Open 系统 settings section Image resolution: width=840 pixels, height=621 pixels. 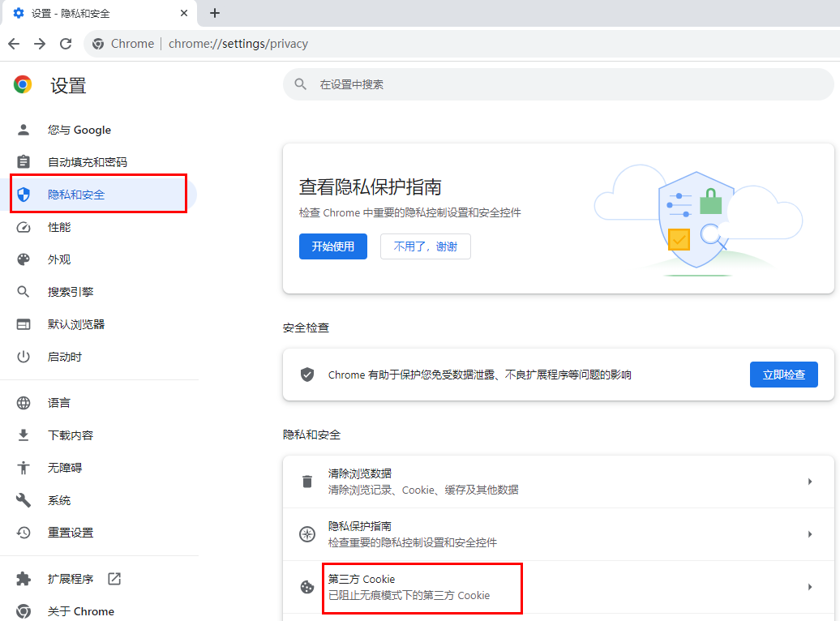(x=99, y=500)
